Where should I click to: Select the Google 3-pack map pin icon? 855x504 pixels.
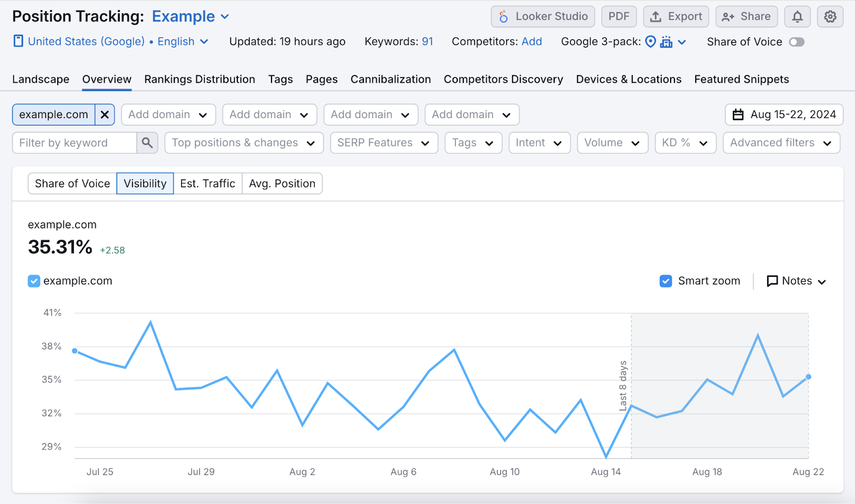point(650,41)
